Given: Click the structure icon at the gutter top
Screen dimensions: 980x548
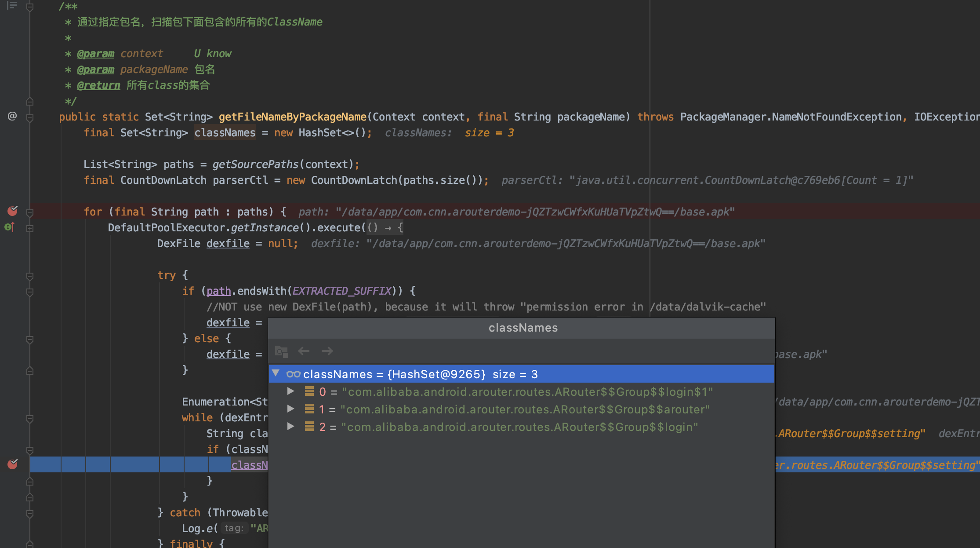Looking at the screenshot, I should (12, 5).
